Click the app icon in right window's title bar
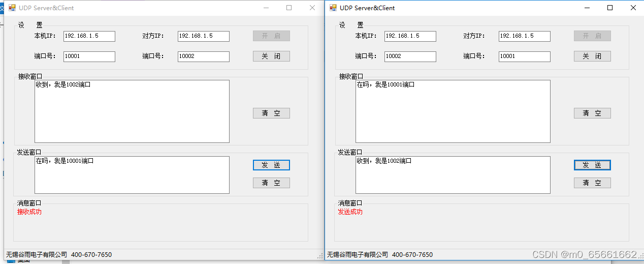 coord(333,8)
